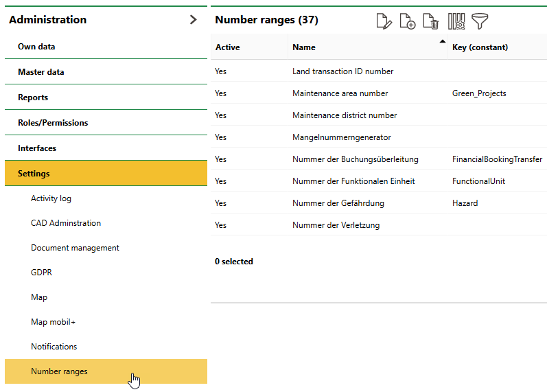The image size is (547, 392).
Task: Open the Interfaces section
Action: 37,148
